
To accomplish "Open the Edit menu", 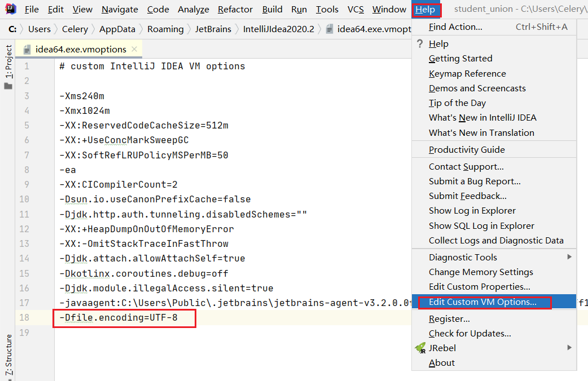I will pyautogui.click(x=55, y=10).
